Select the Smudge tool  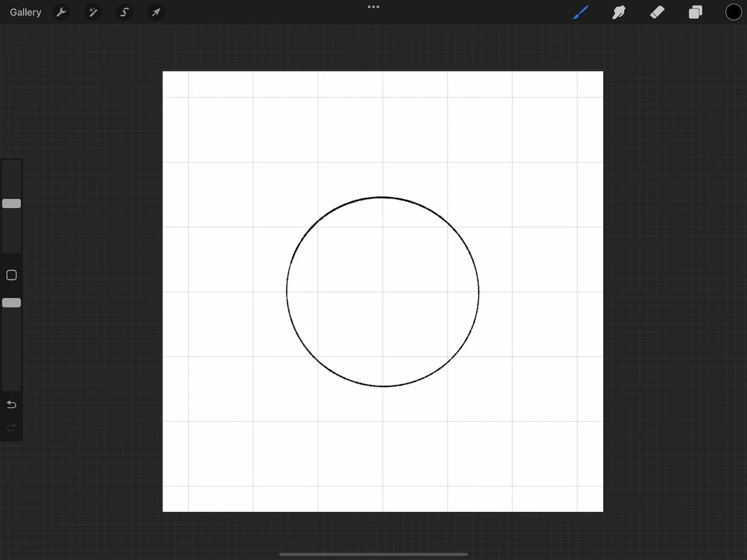(619, 12)
